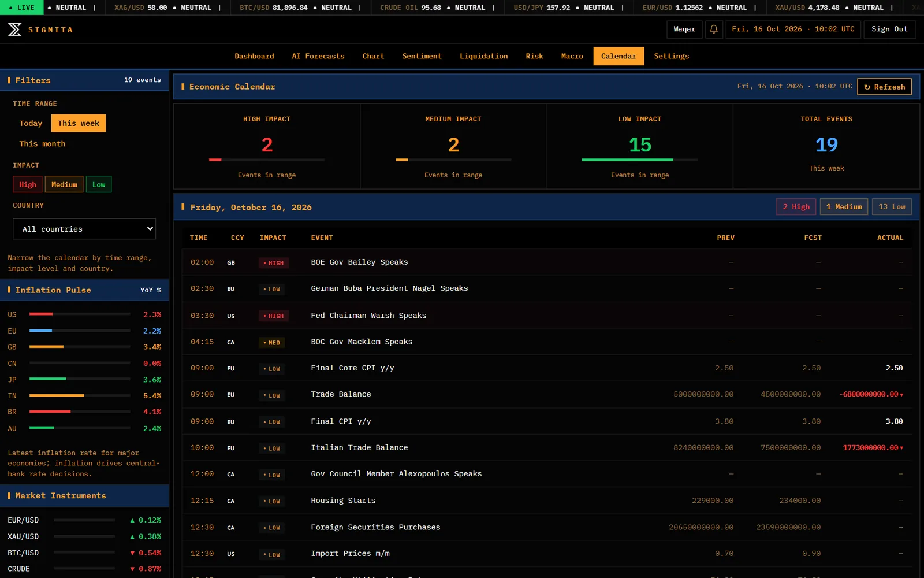The height and width of the screenshot is (578, 924).
Task: Choose This month time range
Action: coord(42,144)
